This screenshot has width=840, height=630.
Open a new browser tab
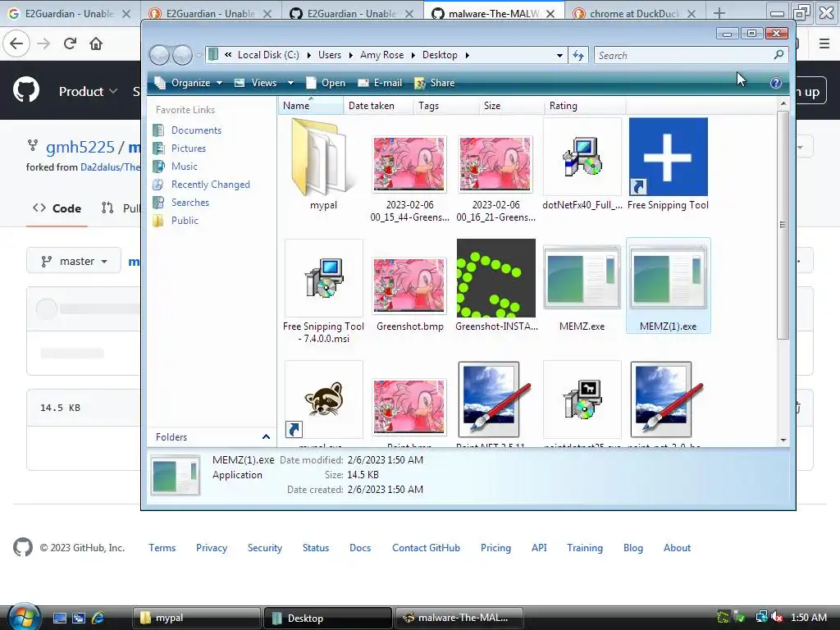(719, 13)
